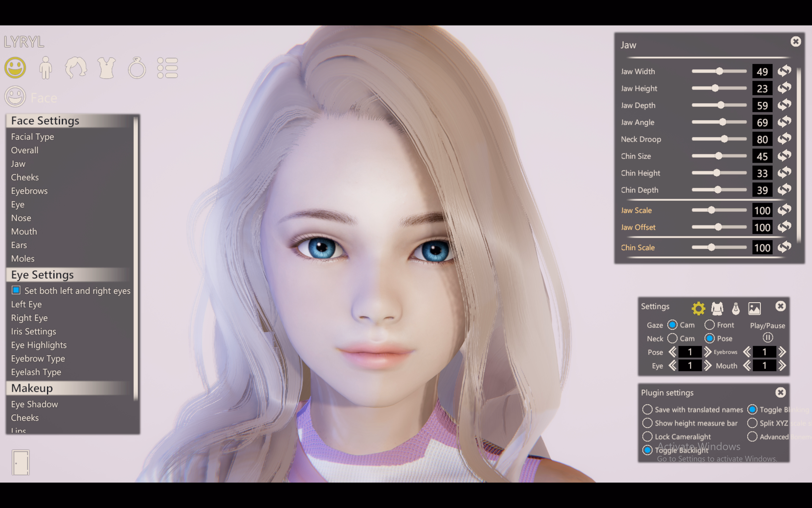Enable Lock Cameralight option

click(647, 437)
